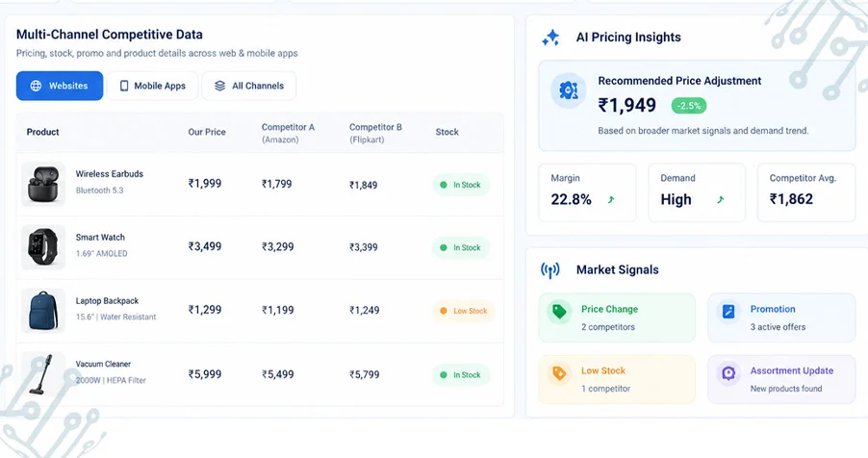Click the Laptop Backpack product name
The height and width of the screenshot is (458, 868).
point(108,301)
